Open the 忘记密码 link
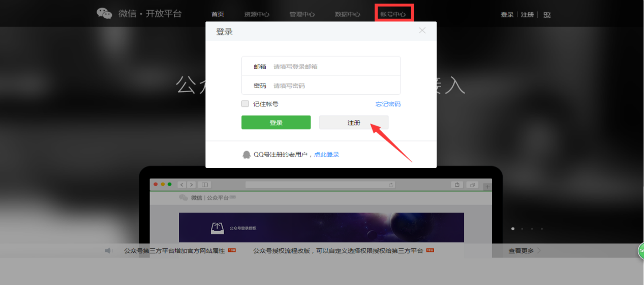 pos(388,104)
